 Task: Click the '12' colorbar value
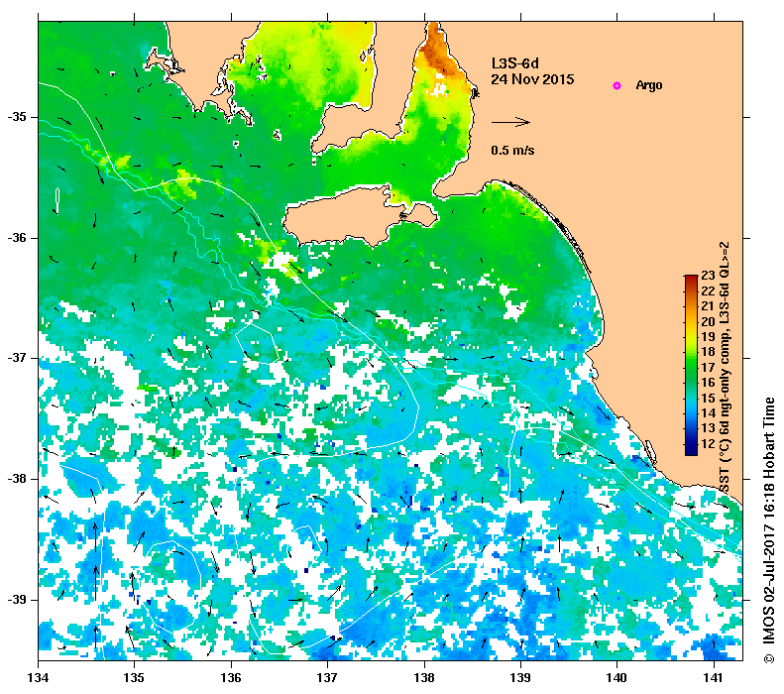(708, 443)
